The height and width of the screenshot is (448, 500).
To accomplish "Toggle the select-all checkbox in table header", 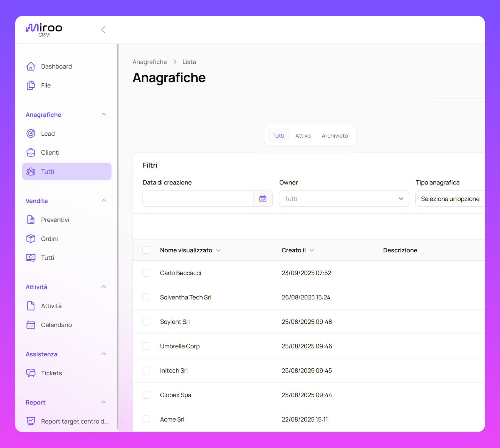I will coord(146,250).
